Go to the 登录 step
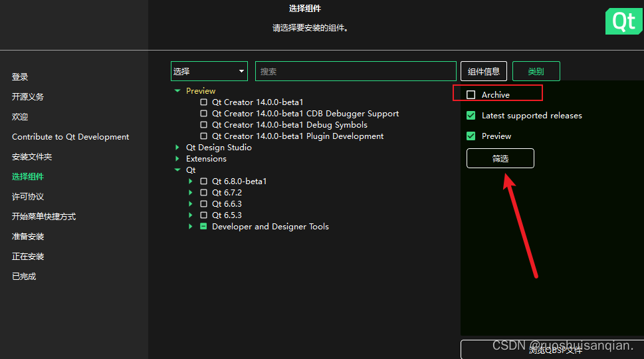 (20, 77)
